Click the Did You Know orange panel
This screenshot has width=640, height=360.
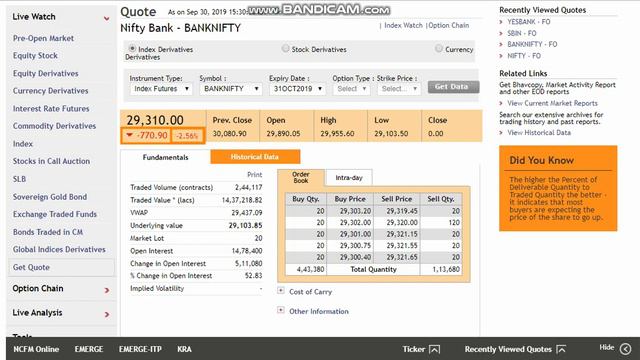point(558,188)
